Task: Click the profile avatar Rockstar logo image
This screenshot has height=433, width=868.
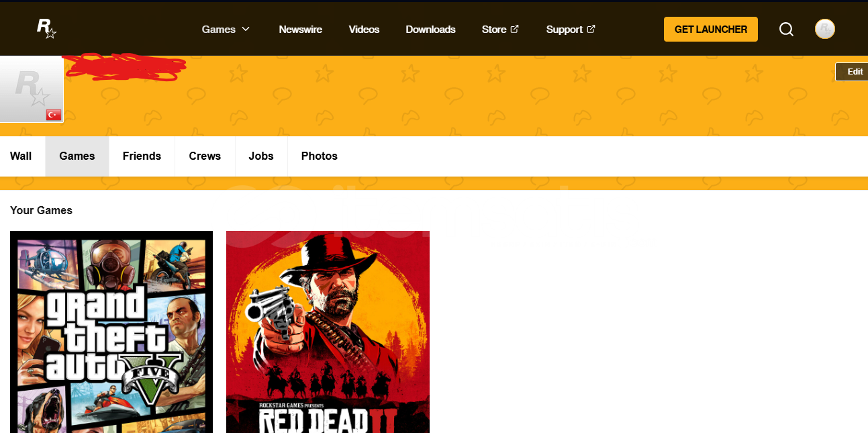Action: click(32, 89)
